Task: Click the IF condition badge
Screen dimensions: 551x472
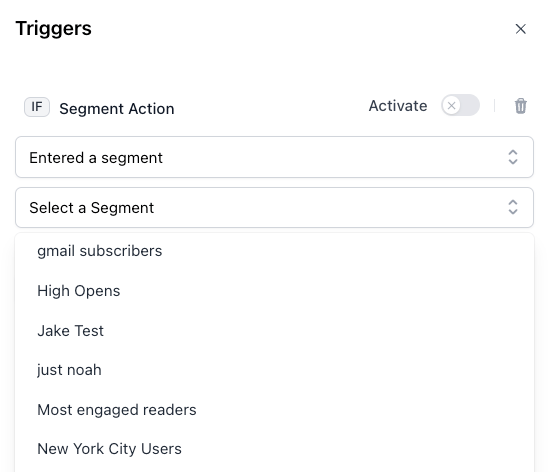Action: pos(37,107)
